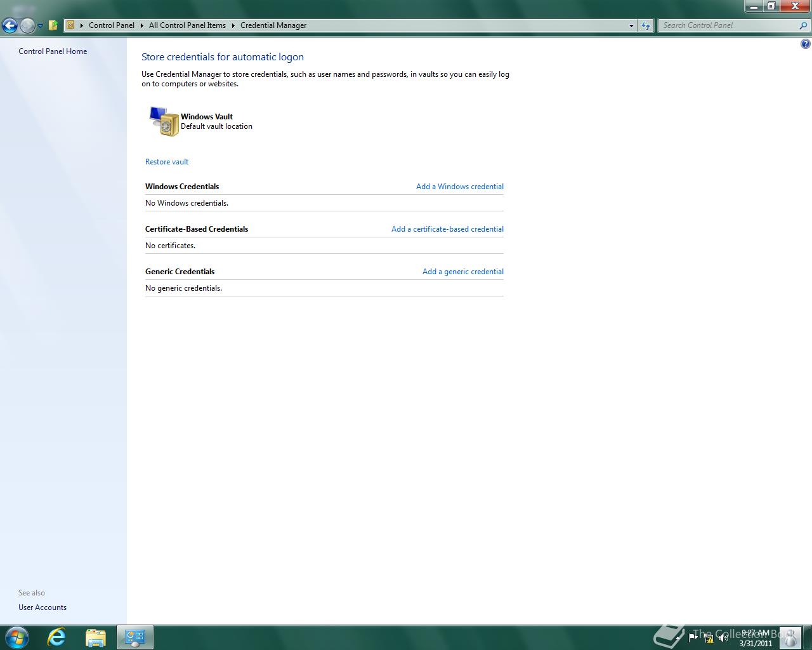
Task: Select the Windows Vault label
Action: click(x=207, y=117)
